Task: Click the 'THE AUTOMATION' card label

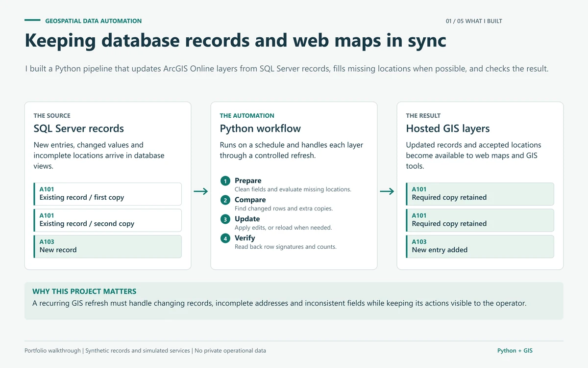Action: (247, 116)
